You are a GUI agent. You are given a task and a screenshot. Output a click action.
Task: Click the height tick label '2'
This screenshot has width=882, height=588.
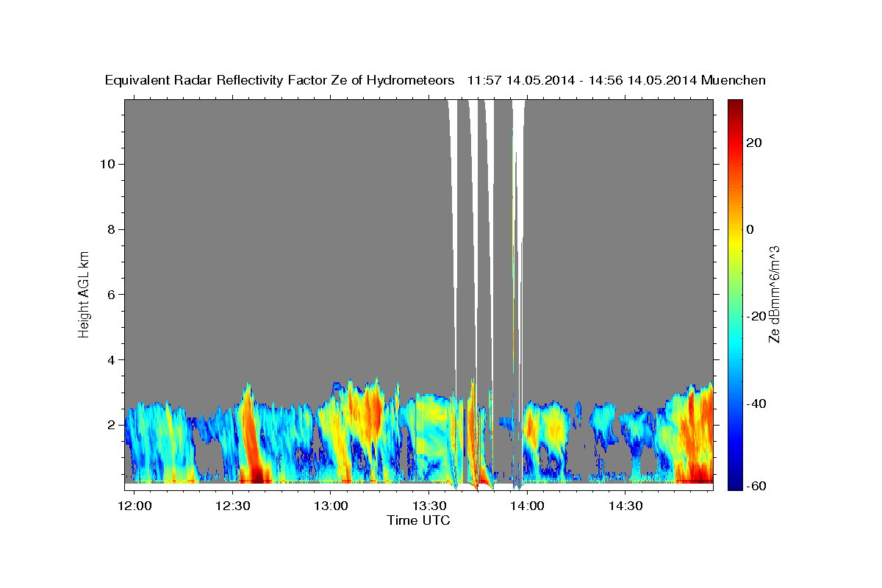(111, 425)
